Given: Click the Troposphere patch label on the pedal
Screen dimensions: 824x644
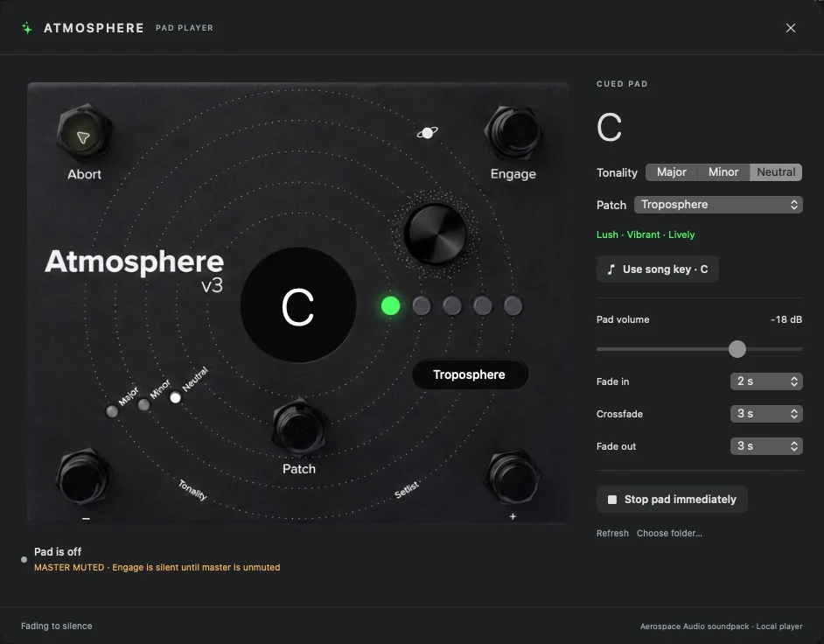Looking at the screenshot, I should coord(469,374).
